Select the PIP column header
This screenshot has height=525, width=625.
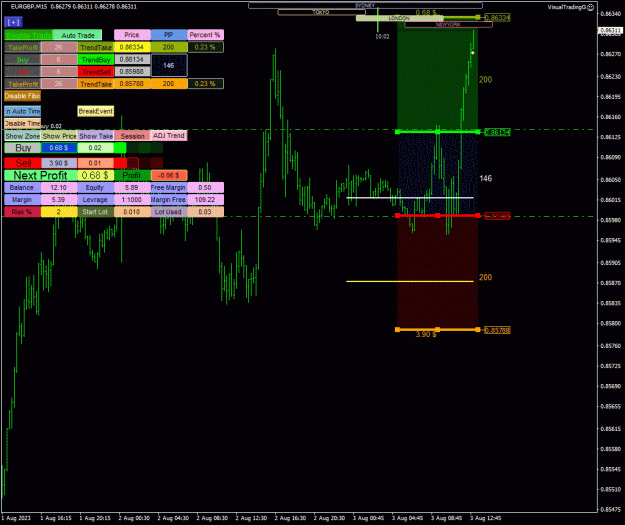tap(169, 35)
